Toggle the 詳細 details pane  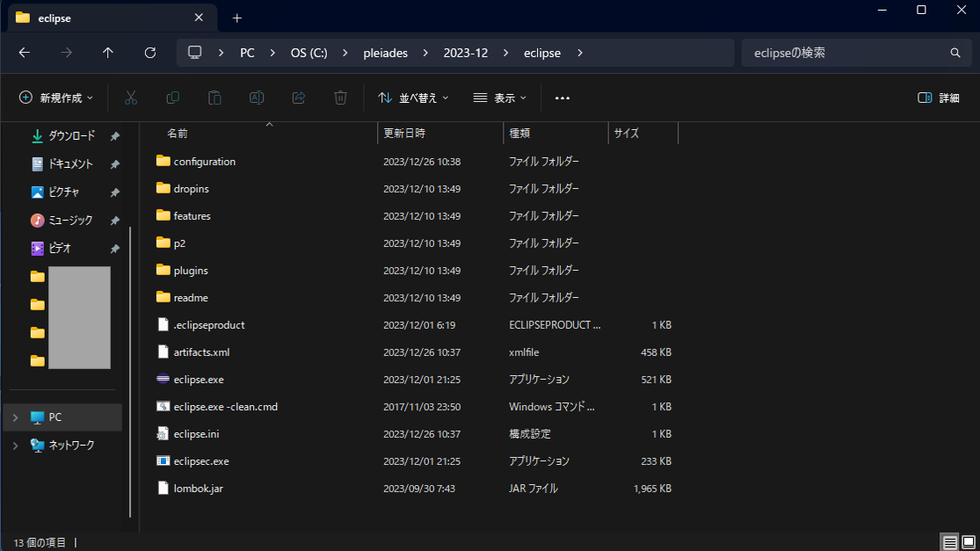tap(938, 98)
